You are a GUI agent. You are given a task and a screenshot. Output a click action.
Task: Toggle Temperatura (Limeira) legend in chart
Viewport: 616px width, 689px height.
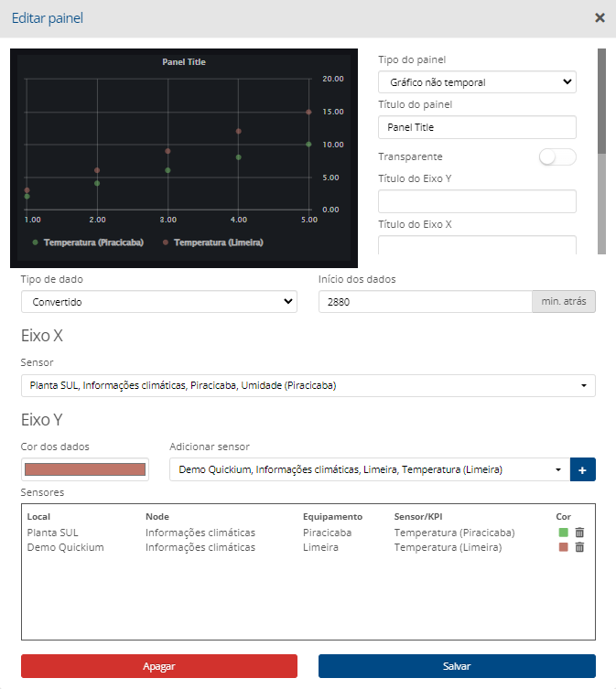point(214,242)
